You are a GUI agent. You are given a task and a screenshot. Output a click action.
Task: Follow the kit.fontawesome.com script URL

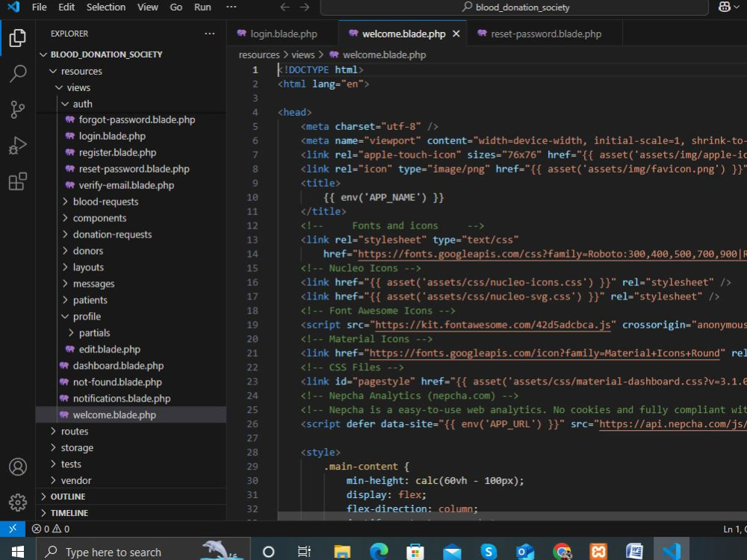tap(492, 325)
